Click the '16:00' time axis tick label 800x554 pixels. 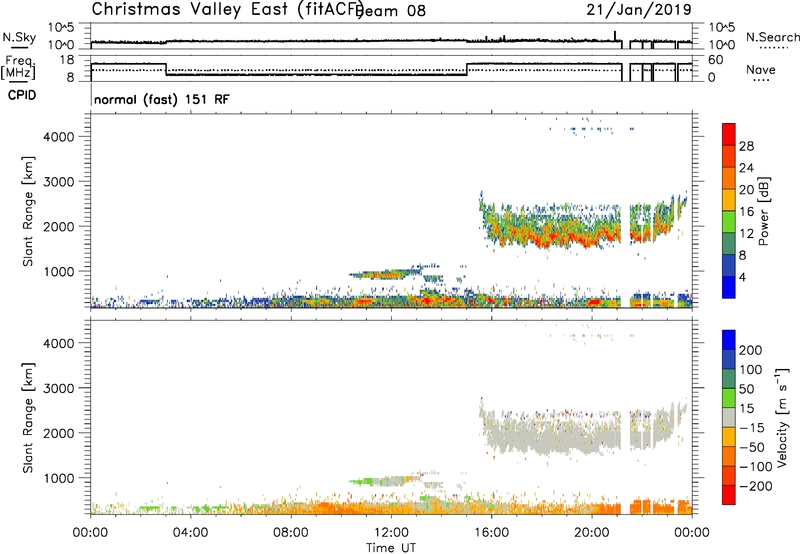(x=491, y=533)
